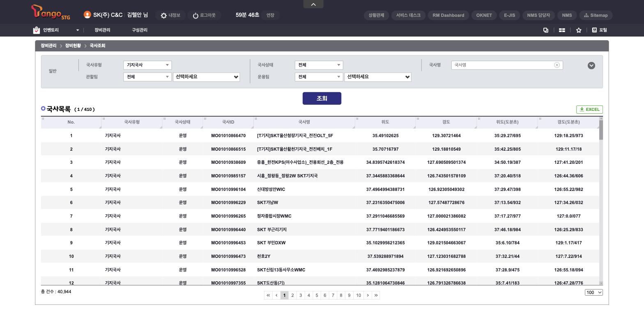Image resolution: width=644 pixels, height=317 pixels.
Task: Open the OKNET link
Action: coord(484,15)
